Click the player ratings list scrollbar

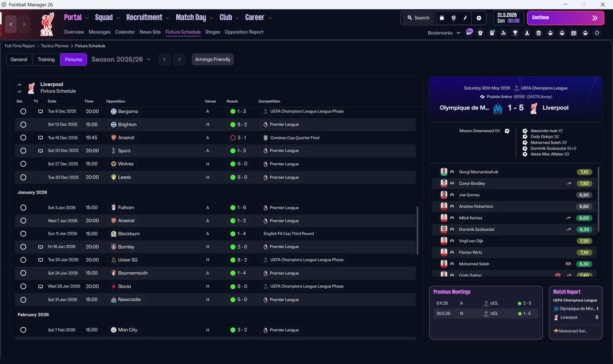coord(599,199)
